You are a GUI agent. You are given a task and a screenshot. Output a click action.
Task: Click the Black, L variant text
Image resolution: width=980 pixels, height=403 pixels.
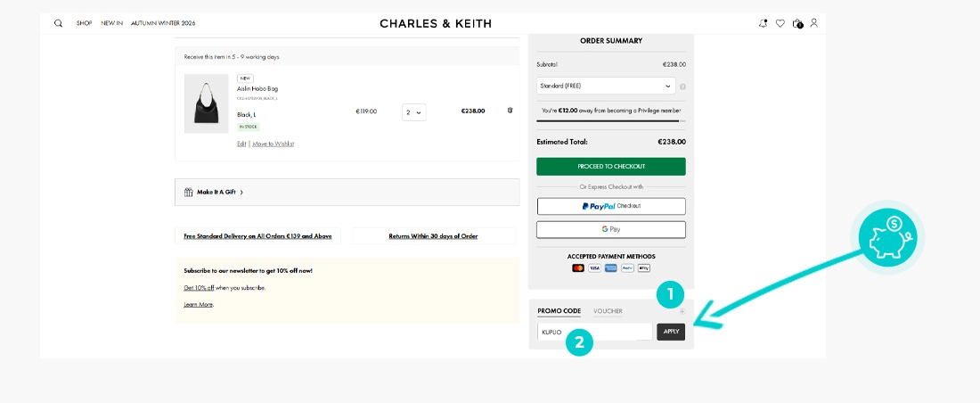[246, 114]
